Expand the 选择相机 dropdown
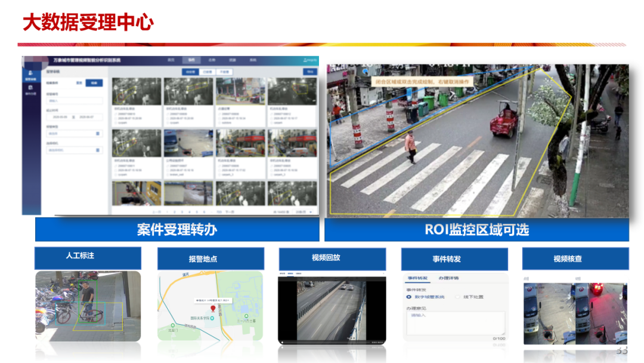The image size is (644, 363). tap(74, 150)
